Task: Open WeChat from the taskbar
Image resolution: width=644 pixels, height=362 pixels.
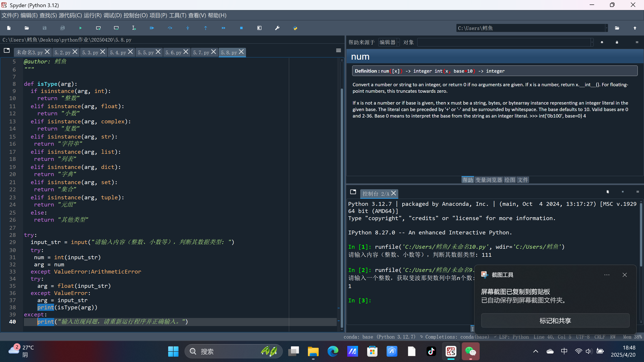Action: (470, 351)
